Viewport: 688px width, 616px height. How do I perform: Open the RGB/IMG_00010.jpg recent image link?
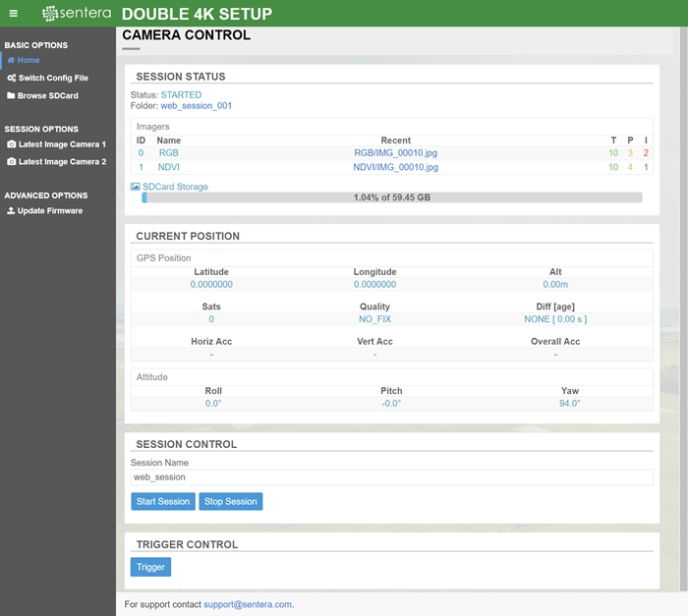point(396,153)
